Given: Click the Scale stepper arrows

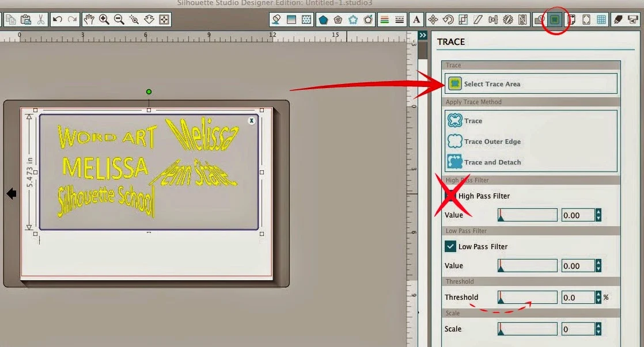Looking at the screenshot, I should tap(598, 329).
